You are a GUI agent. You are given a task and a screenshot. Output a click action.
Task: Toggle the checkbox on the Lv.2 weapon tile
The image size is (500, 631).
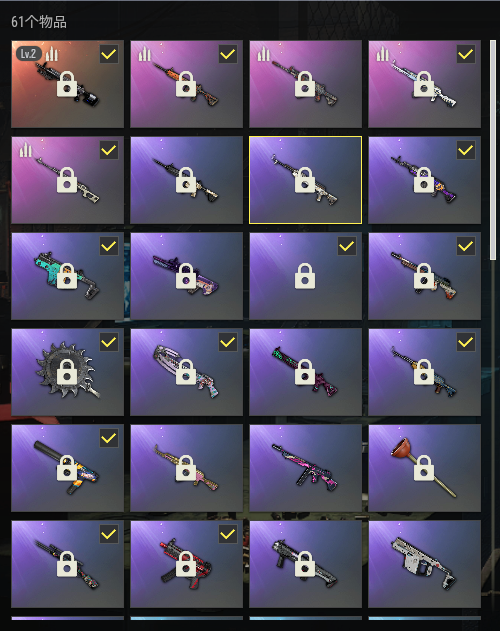(x=109, y=54)
